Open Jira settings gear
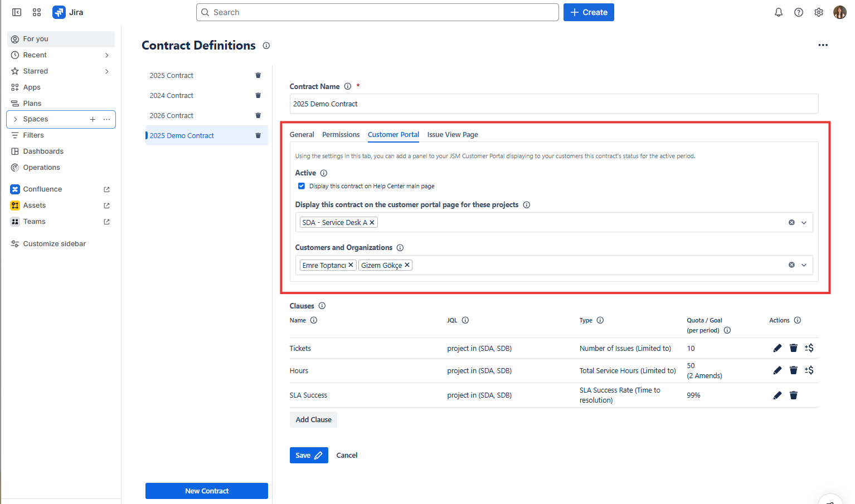Screen dimensions: 855x504 coord(819,12)
